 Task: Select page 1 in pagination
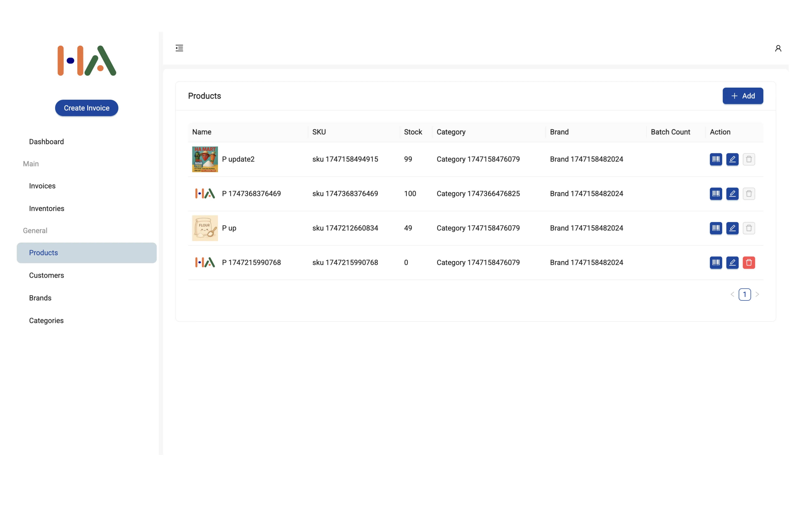pyautogui.click(x=745, y=294)
